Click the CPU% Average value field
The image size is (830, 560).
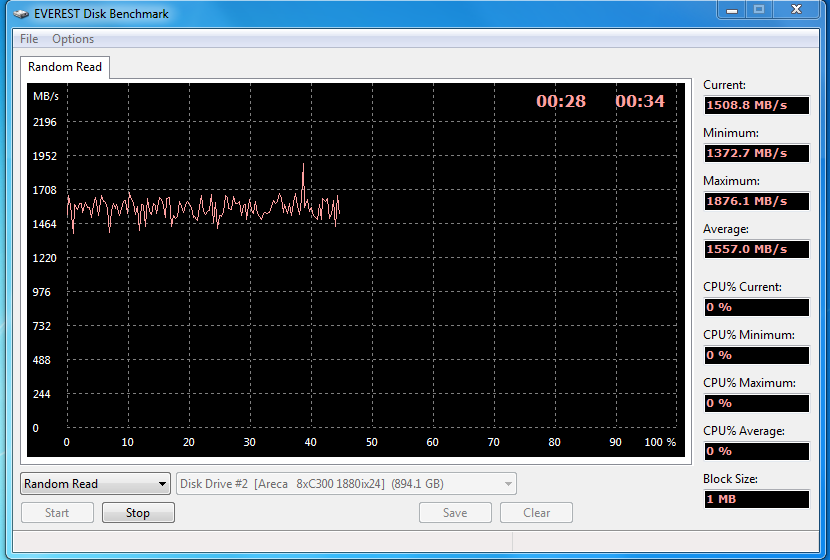(756, 451)
